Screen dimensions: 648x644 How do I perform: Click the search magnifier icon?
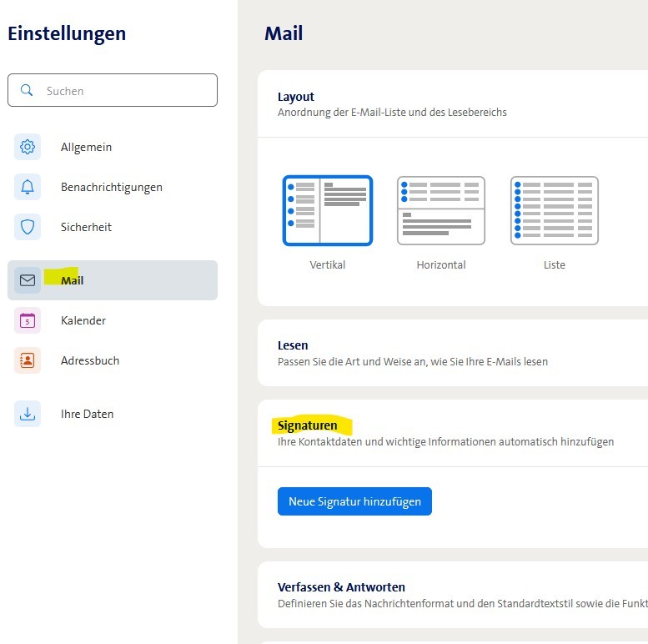point(27,90)
